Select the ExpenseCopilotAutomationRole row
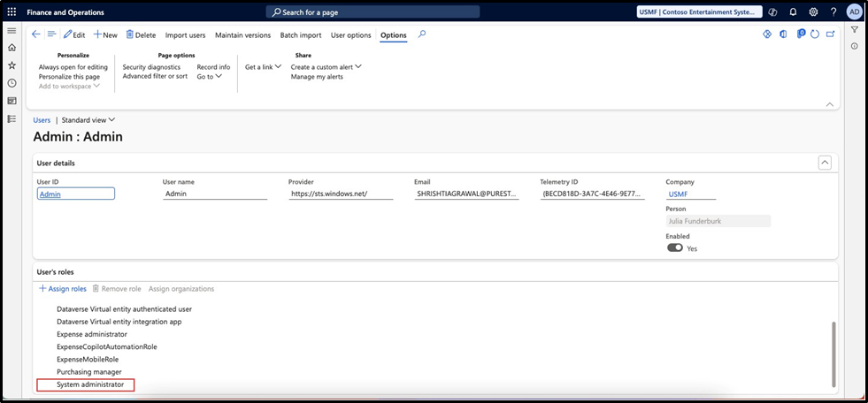Screen dimensions: 868x403 107,347
